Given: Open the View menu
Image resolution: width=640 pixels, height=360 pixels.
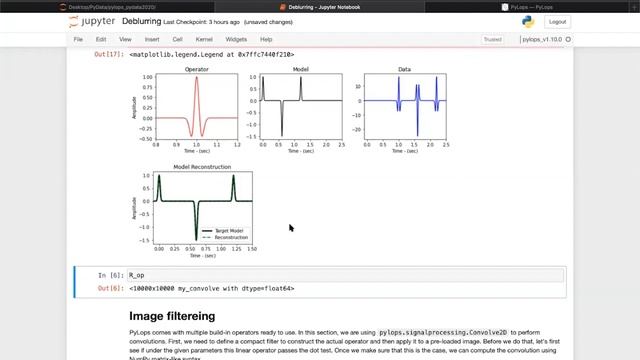Looking at the screenshot, I should pos(125,40).
